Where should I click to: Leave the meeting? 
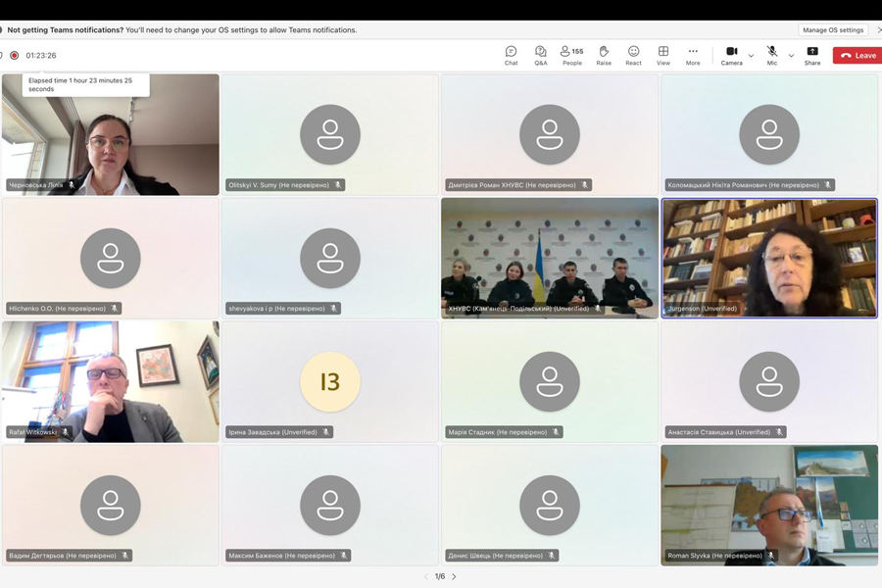tap(857, 55)
